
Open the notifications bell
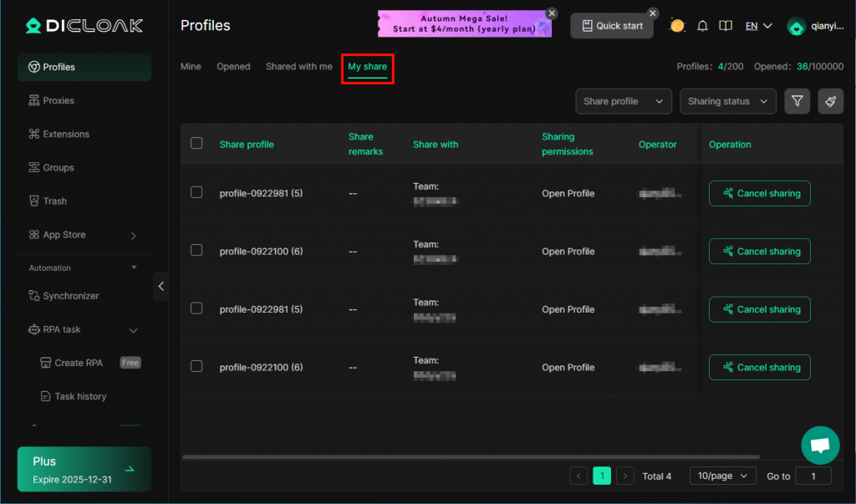(702, 26)
